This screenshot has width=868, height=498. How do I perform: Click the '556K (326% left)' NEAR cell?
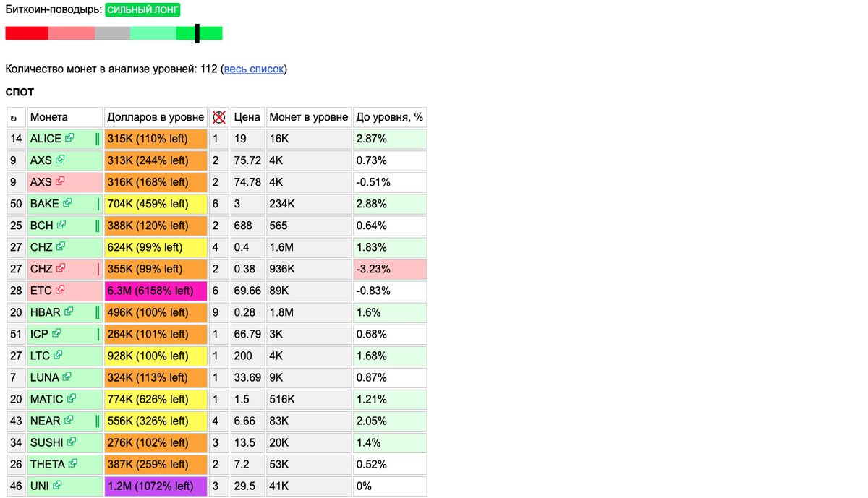(156, 421)
